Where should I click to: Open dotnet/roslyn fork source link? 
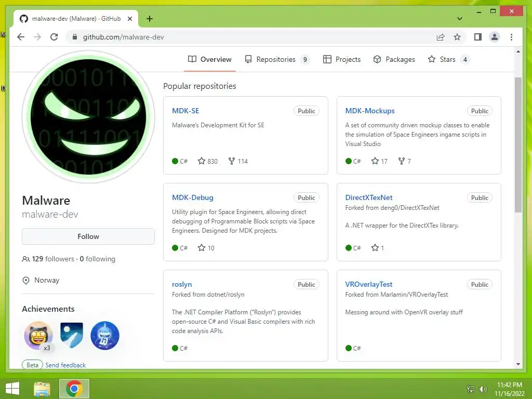pos(225,295)
